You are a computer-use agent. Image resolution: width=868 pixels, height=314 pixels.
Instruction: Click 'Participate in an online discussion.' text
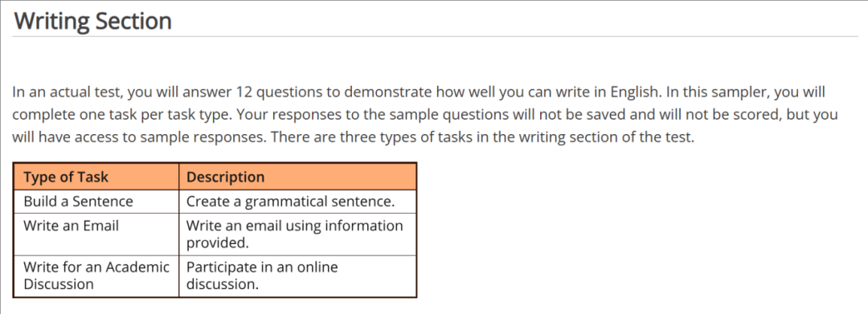click(x=262, y=276)
